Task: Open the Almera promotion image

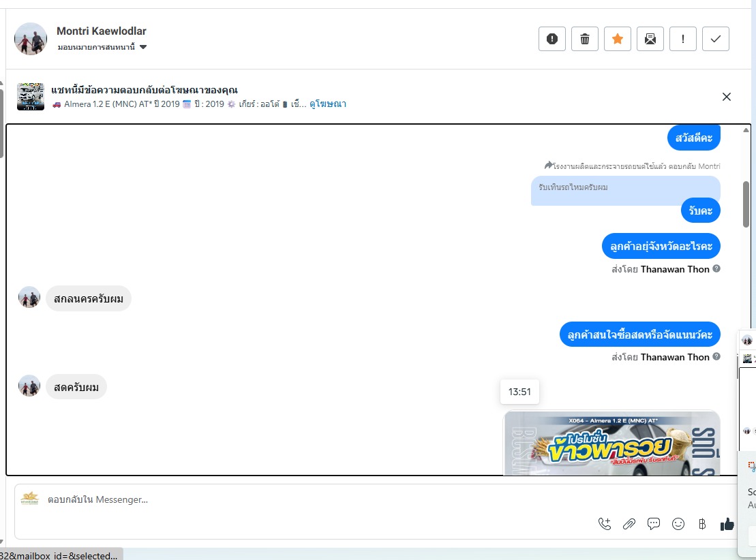Action: point(612,443)
